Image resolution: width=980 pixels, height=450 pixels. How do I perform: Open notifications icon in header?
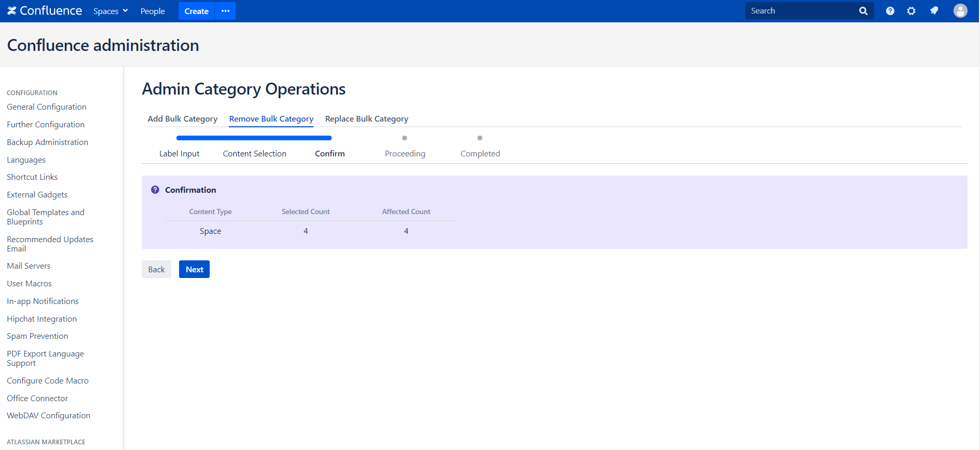[934, 11]
